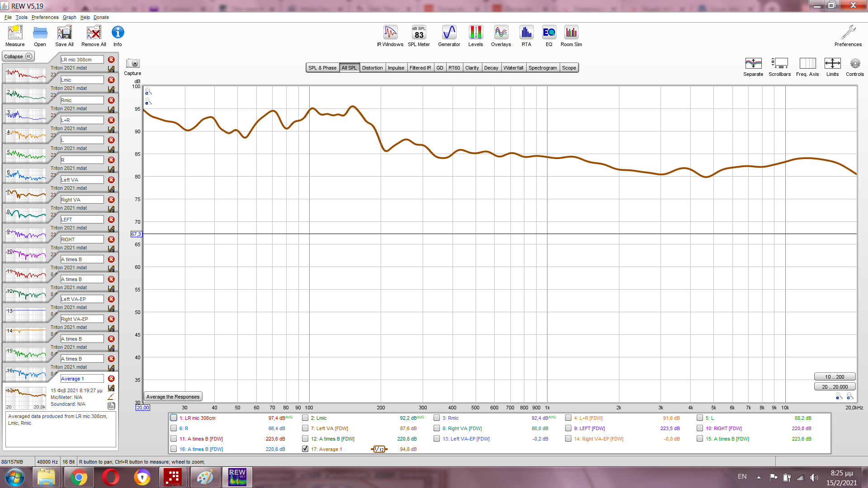Remove the LR mic 308cm measurement
Viewport: 868px width, 488px height.
coord(111,60)
